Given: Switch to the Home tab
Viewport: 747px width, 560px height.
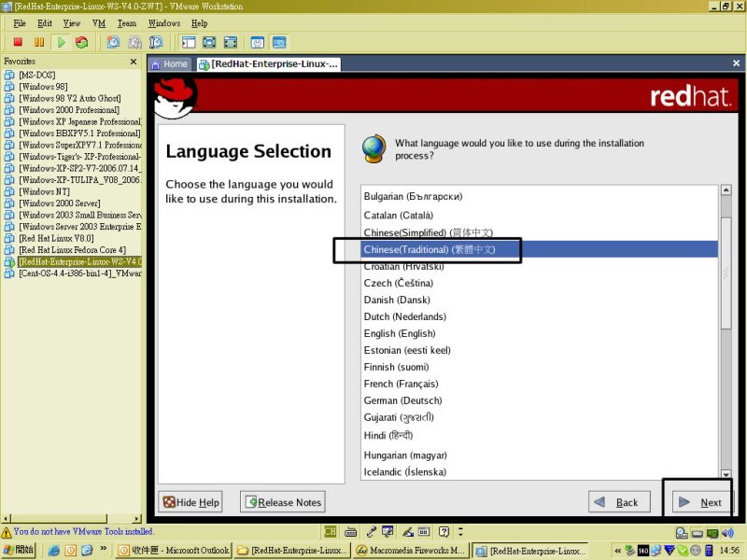Looking at the screenshot, I should [170, 63].
